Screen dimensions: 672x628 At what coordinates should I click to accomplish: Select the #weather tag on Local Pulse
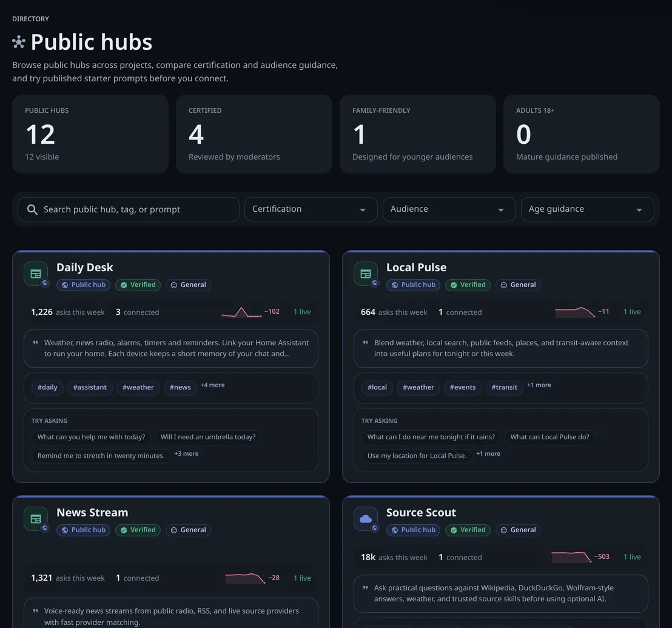pos(418,388)
